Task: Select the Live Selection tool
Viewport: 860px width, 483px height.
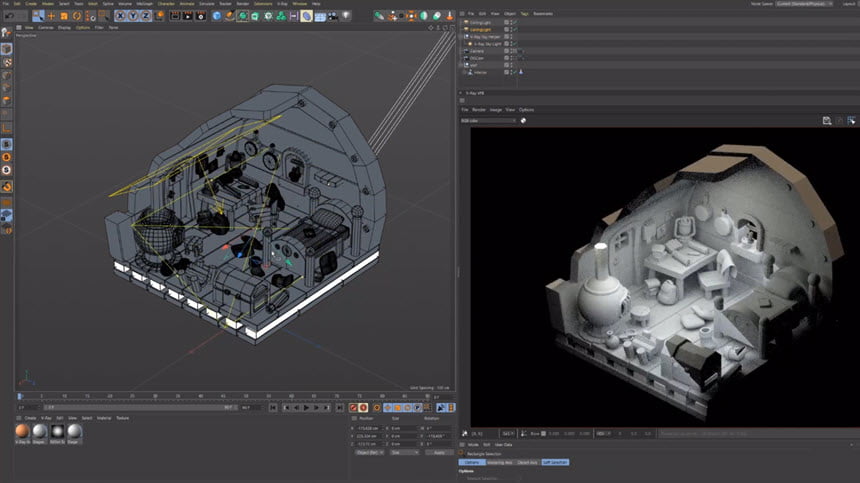Action: pos(38,16)
